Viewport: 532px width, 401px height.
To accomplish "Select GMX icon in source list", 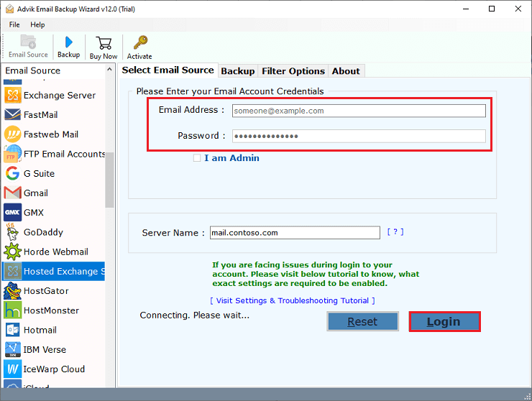I will click(13, 213).
